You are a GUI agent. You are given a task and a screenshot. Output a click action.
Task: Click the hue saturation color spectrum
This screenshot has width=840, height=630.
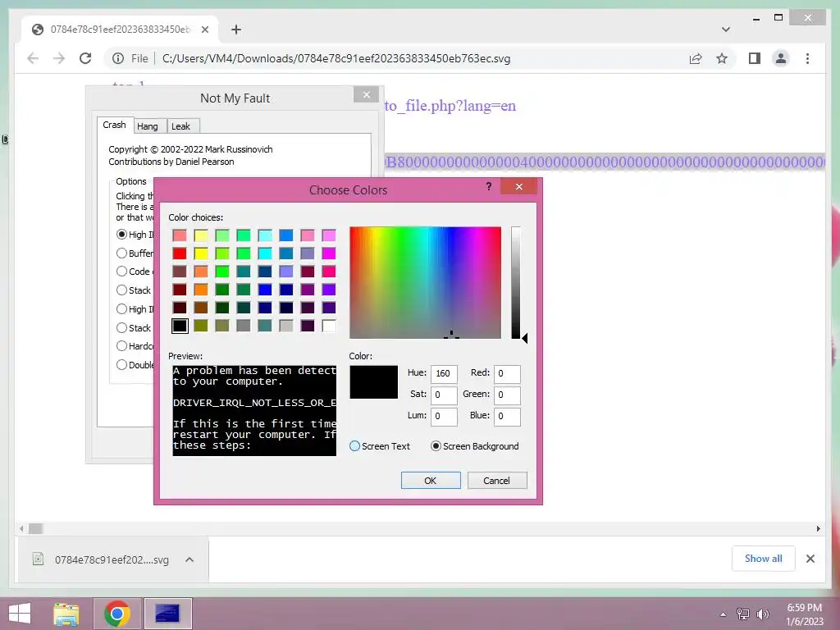(426, 282)
